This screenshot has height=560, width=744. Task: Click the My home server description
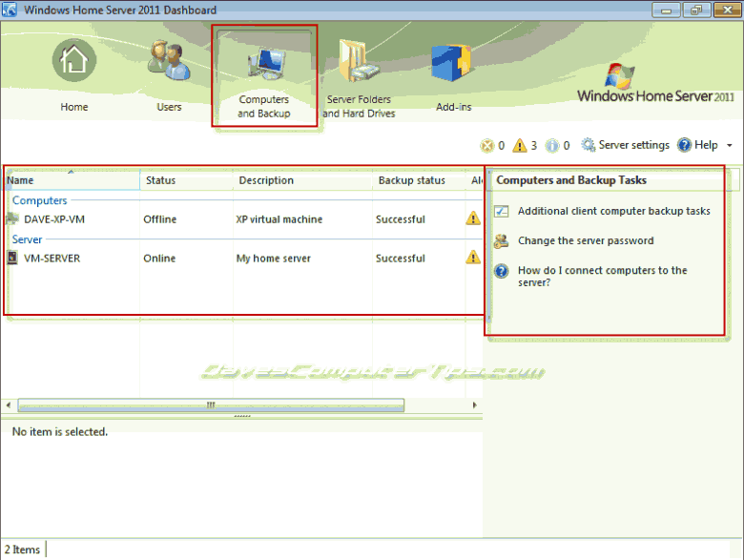[x=274, y=259]
